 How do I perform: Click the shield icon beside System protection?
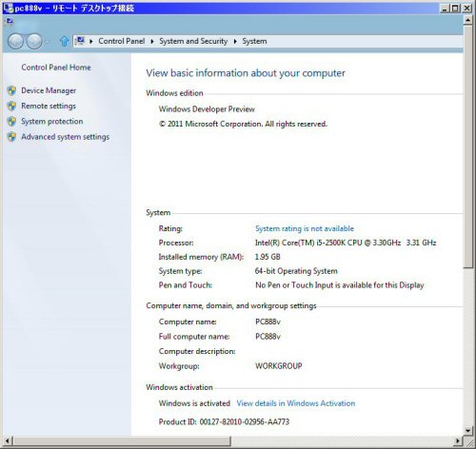[11, 121]
